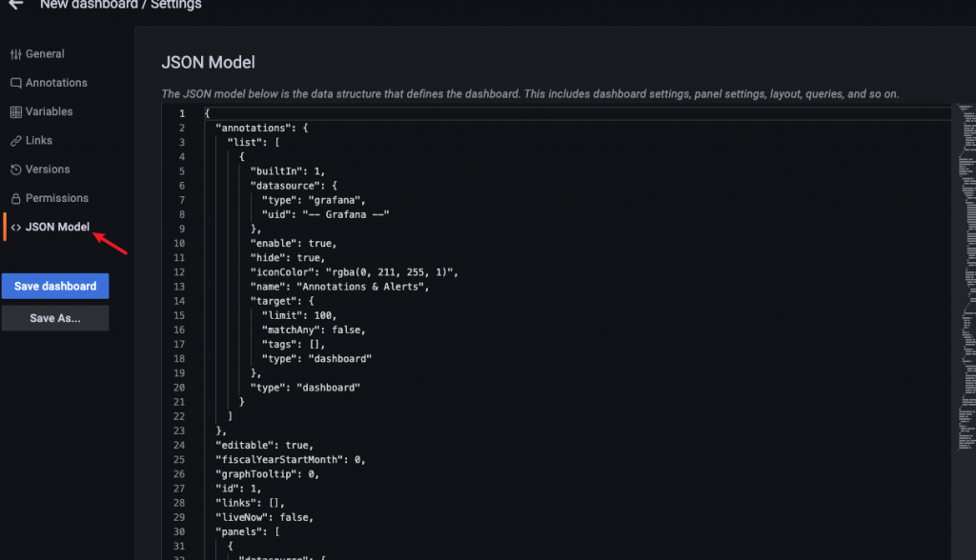976x560 pixels.
Task: Click line number 30 in the gutter
Action: [179, 531]
